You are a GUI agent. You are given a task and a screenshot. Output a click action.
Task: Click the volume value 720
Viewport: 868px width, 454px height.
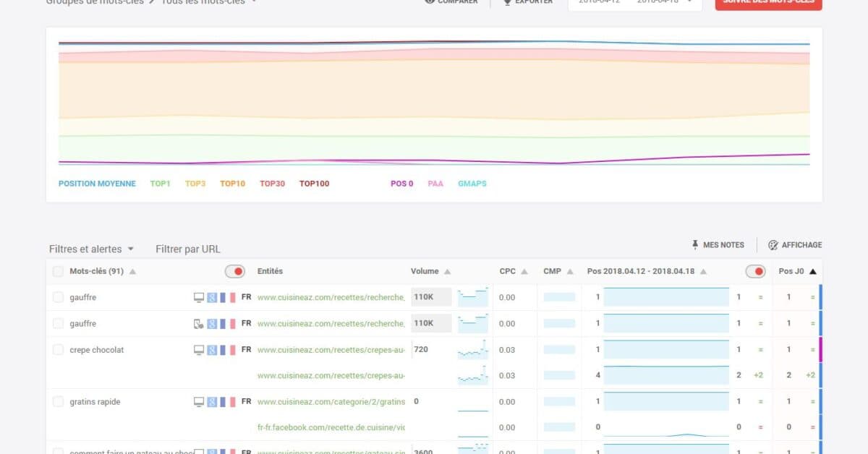[x=421, y=350]
